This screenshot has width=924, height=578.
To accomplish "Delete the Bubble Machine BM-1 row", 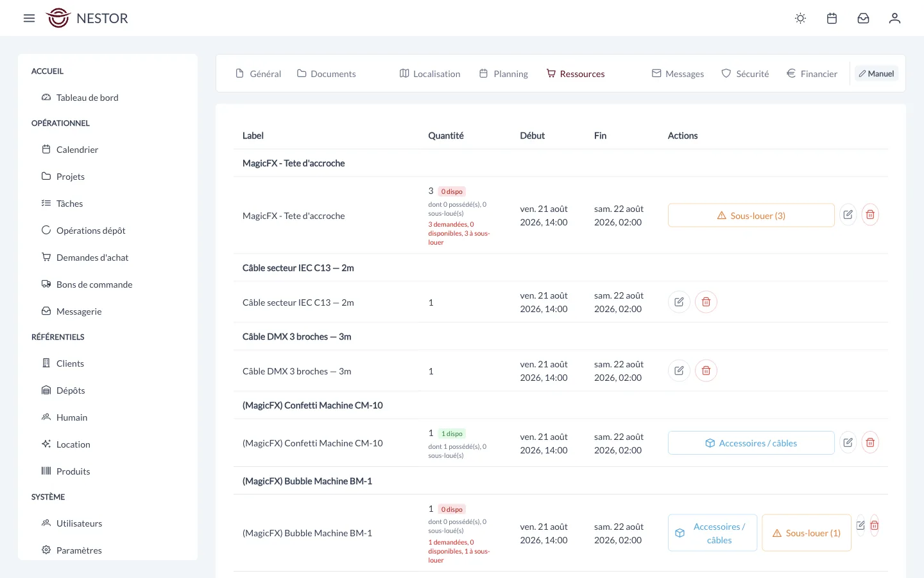I will coord(874,525).
